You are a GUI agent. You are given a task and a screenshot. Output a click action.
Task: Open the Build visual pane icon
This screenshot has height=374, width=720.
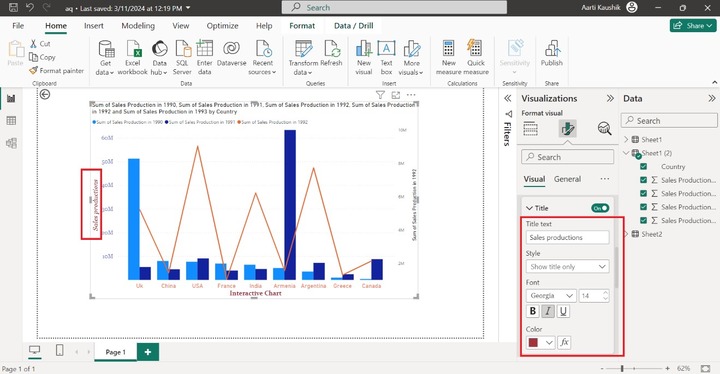click(x=530, y=129)
